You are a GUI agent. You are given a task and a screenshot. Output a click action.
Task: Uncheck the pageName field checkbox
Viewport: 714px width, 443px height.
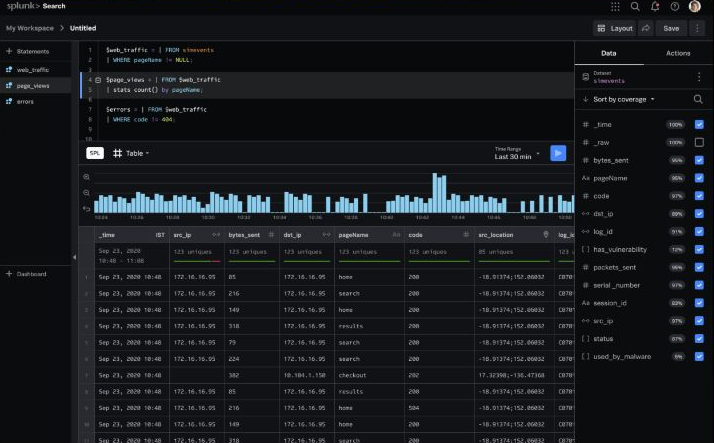(x=699, y=178)
